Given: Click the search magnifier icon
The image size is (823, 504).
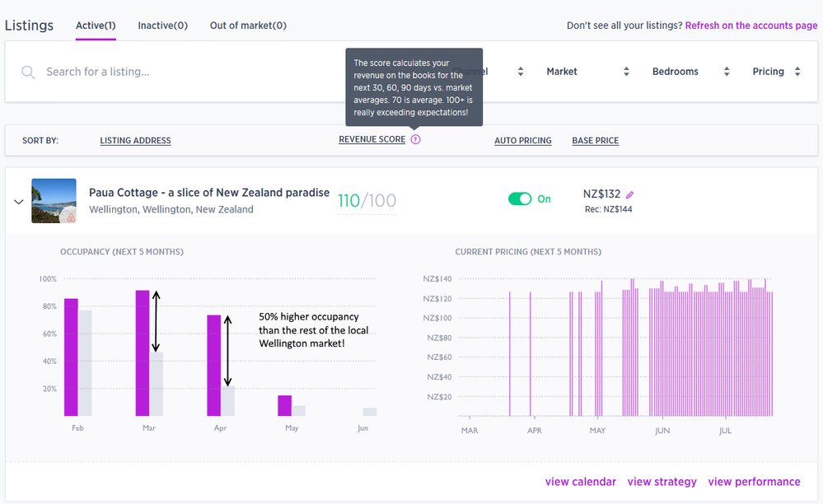Looking at the screenshot, I should [28, 72].
